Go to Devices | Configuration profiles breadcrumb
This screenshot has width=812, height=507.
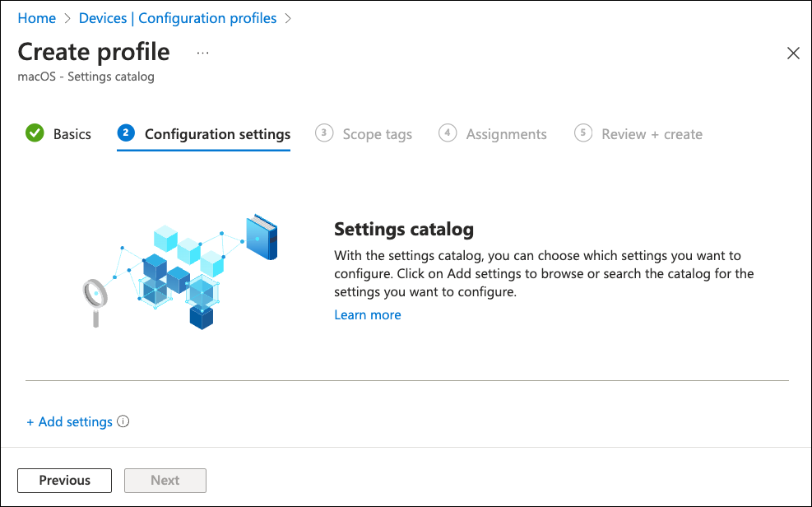pos(178,18)
